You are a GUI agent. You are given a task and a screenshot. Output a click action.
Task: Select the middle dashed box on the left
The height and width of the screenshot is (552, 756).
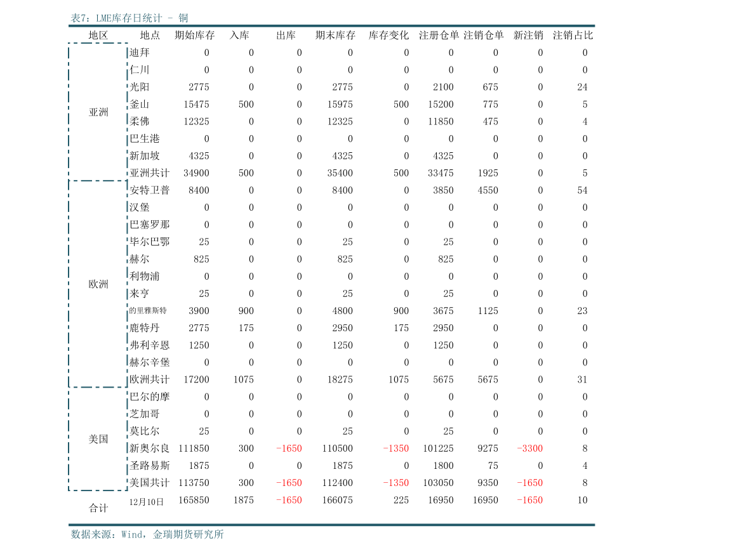coord(98,284)
